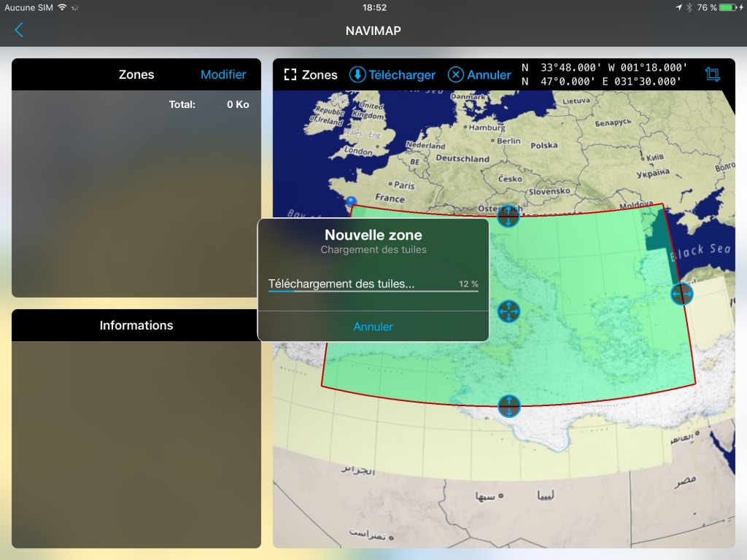The image size is (747, 560).
Task: Click the 12 % progress value
Action: point(468,284)
